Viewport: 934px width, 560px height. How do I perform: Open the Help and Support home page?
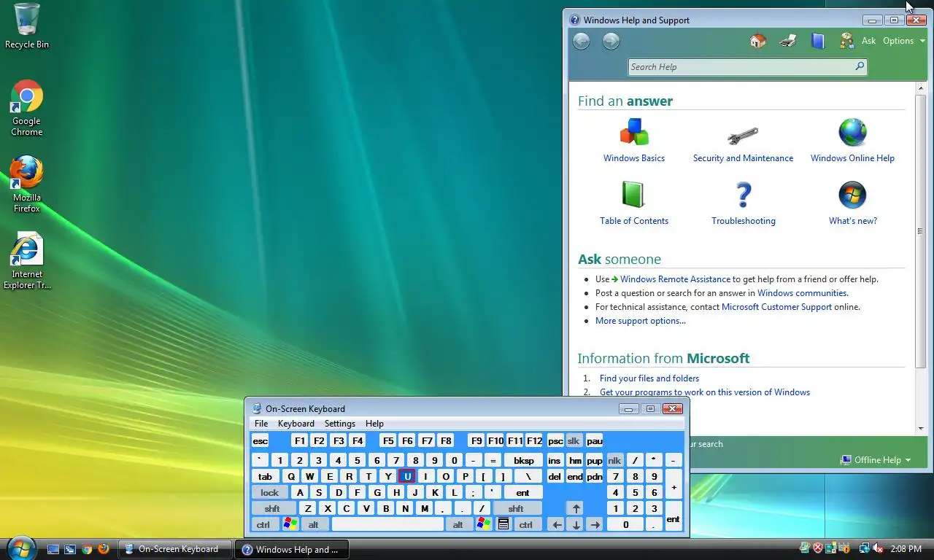click(x=758, y=41)
